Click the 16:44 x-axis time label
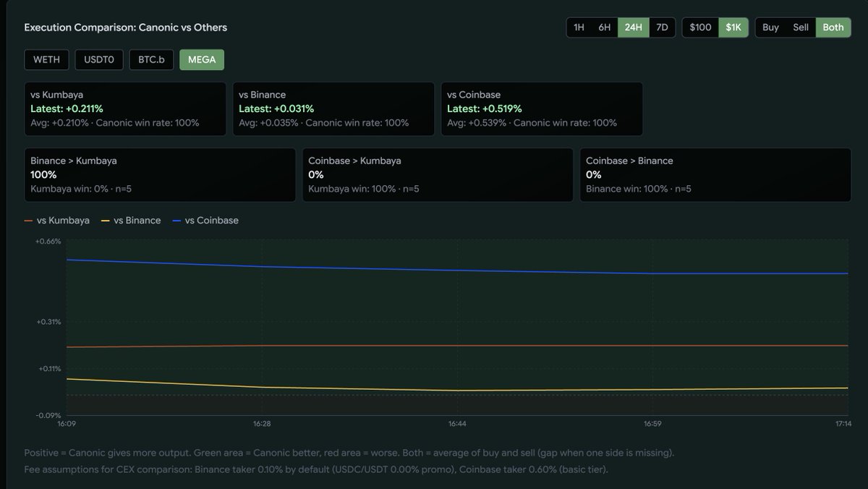The width and height of the screenshot is (868, 489). coord(457,424)
